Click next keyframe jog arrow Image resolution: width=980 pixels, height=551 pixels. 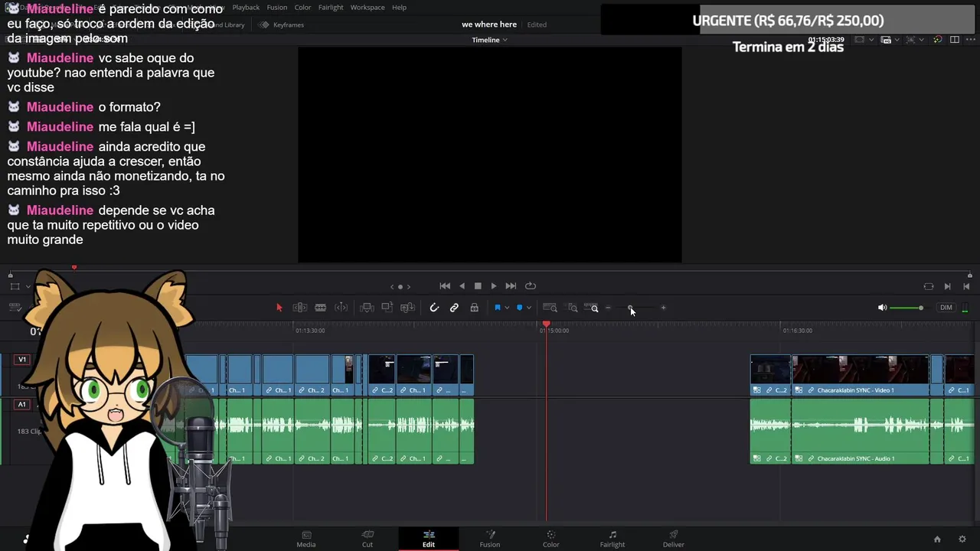[409, 287]
